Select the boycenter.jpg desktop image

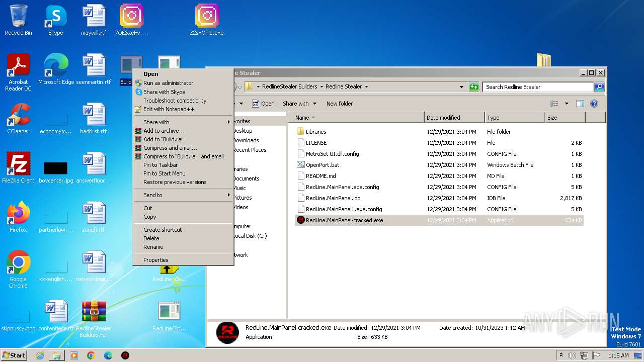click(56, 171)
